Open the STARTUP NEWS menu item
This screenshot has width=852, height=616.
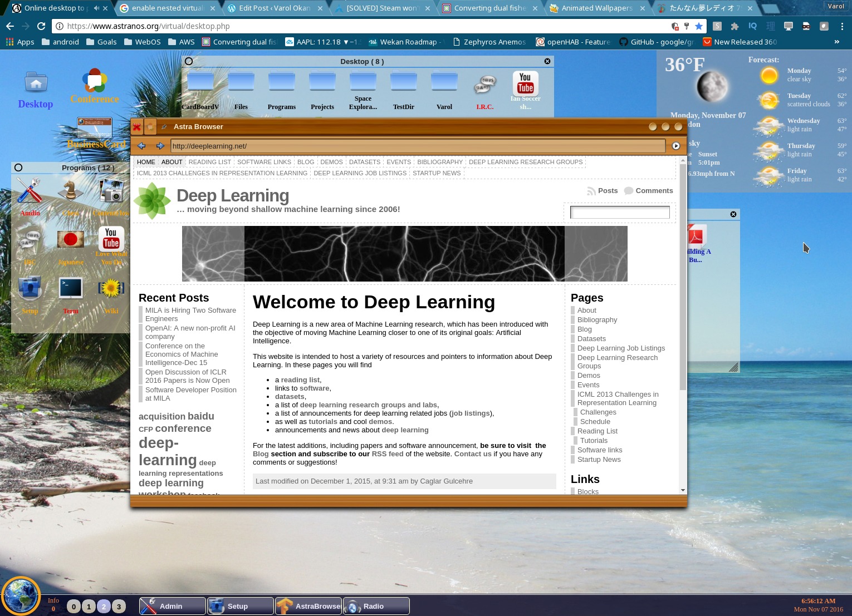tap(437, 173)
